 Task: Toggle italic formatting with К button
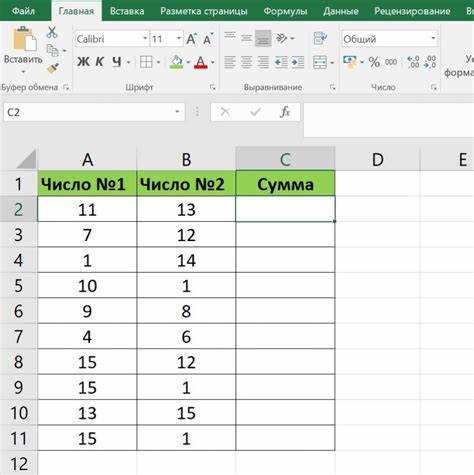coord(100,62)
